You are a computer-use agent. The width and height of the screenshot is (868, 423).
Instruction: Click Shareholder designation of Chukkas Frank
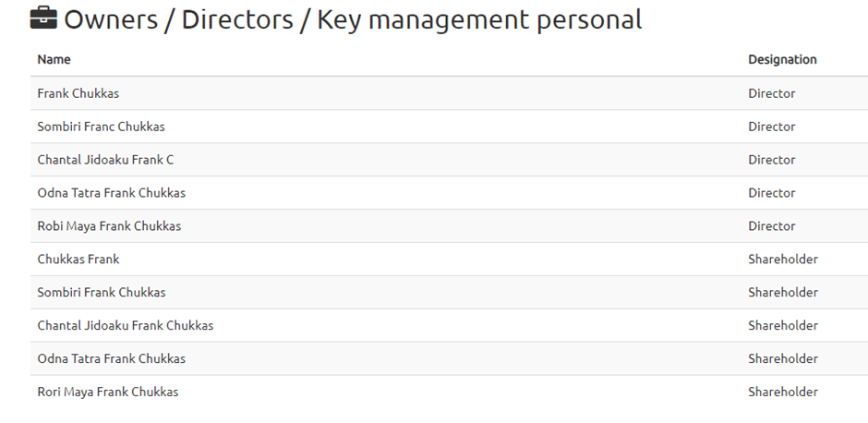coord(783,260)
